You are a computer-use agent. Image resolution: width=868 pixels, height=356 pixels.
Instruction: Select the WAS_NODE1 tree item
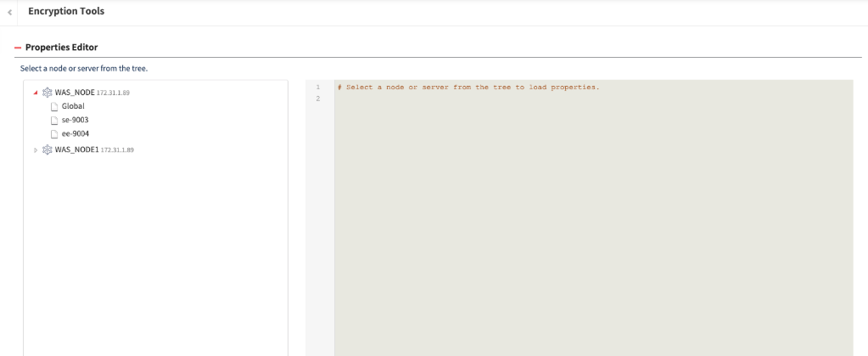76,150
